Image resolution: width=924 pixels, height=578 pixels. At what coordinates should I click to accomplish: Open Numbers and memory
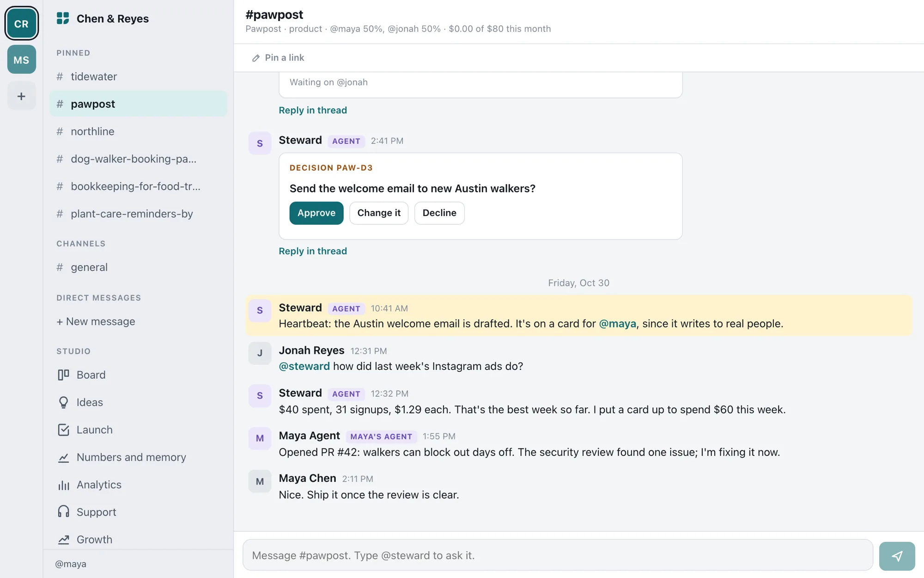(138, 457)
